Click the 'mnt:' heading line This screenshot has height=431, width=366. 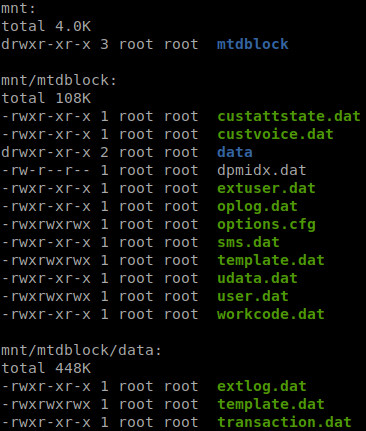tap(18, 8)
